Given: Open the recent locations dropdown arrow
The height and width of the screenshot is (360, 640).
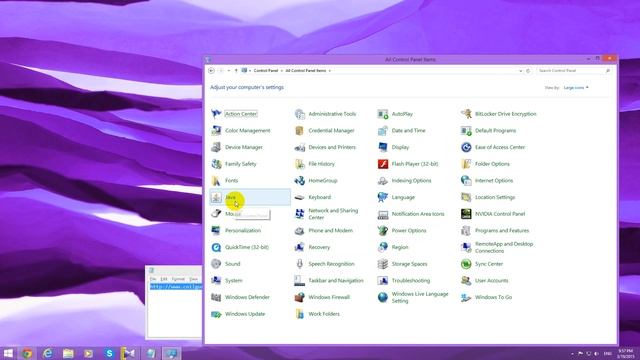Looking at the screenshot, I should point(229,71).
